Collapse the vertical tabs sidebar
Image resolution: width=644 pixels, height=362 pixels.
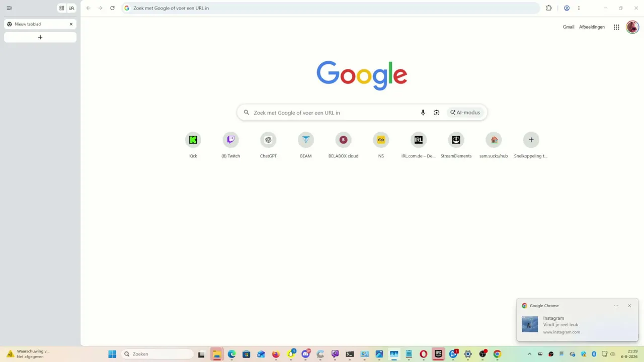[x=9, y=8]
